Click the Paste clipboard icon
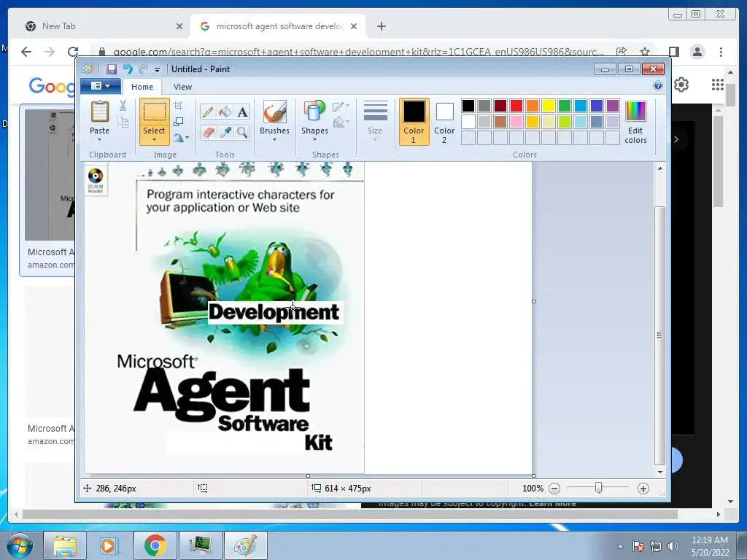 (x=99, y=112)
